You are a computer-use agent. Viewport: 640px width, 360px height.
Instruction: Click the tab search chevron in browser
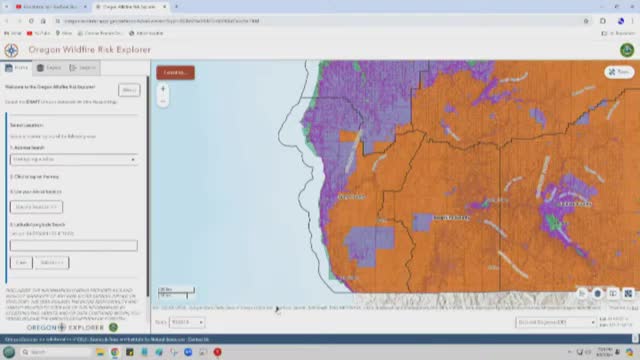tap(6, 7)
